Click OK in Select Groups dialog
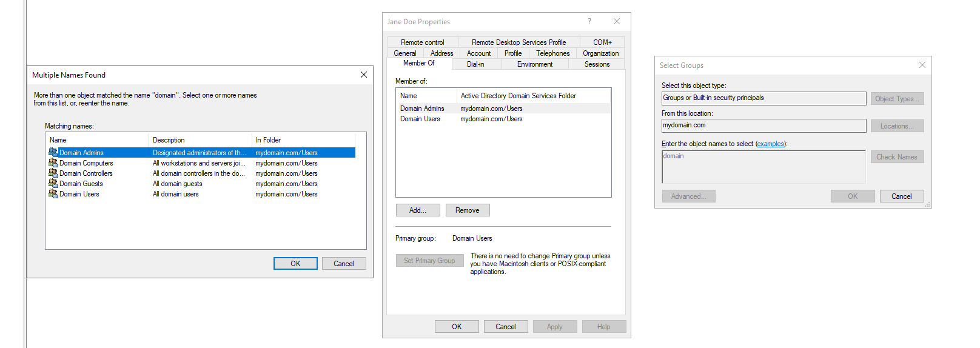980x348 pixels. 853,196
